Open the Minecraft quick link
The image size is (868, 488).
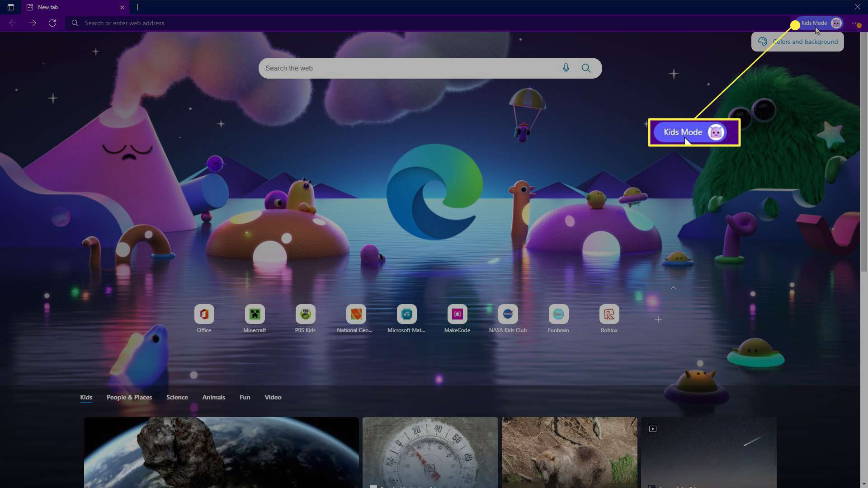255,319
